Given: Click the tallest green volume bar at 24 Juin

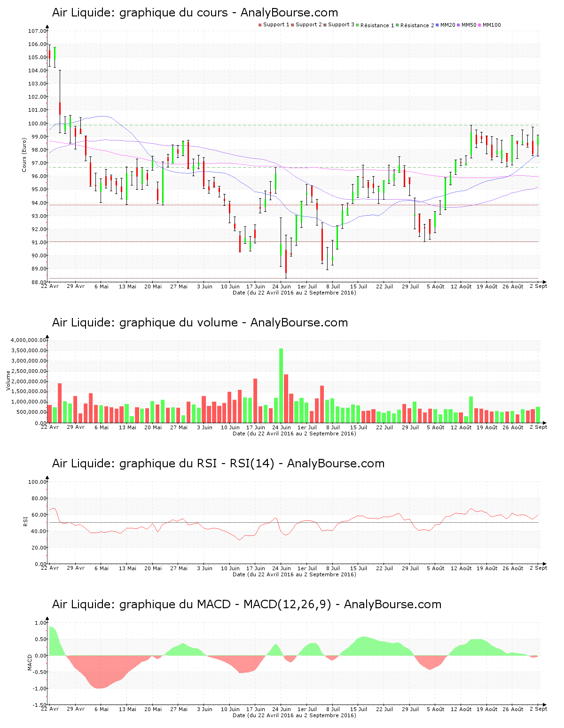Looking at the screenshot, I should [281, 385].
